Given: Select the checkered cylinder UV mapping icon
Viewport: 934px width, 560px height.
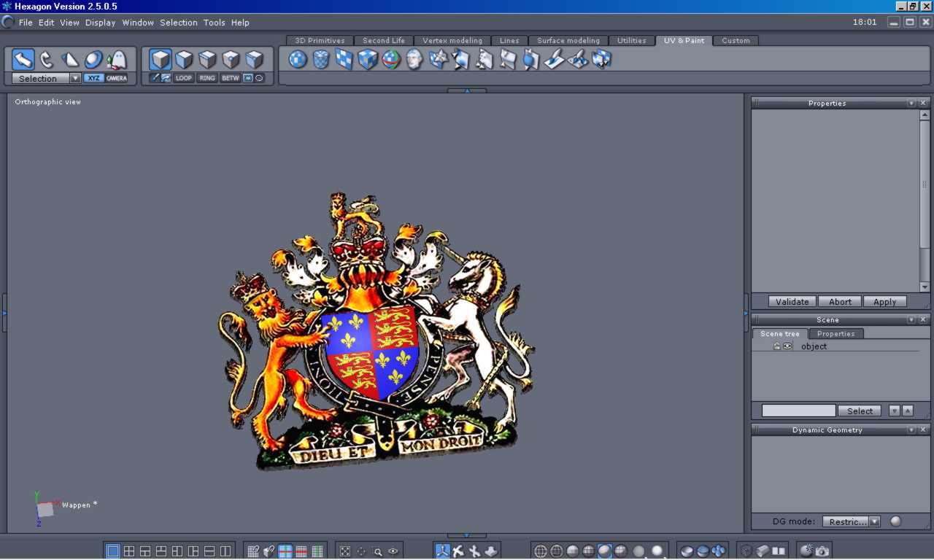Looking at the screenshot, I should coord(321,59).
